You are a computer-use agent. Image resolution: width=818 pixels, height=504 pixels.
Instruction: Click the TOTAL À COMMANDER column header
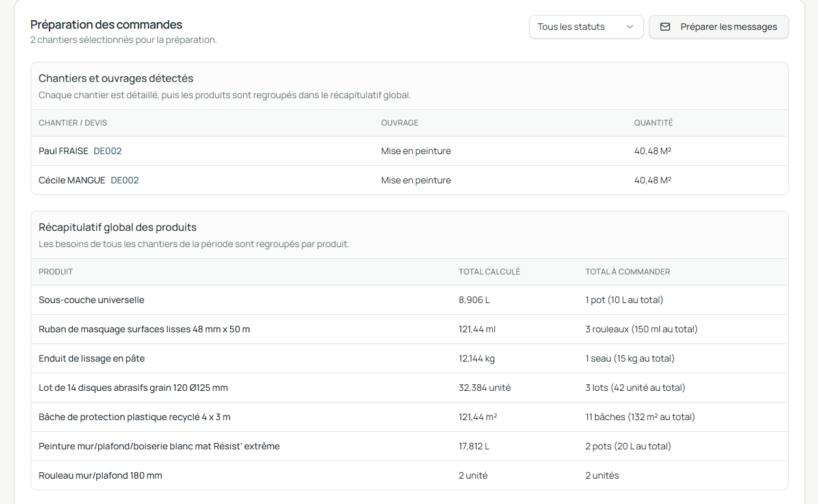(627, 272)
